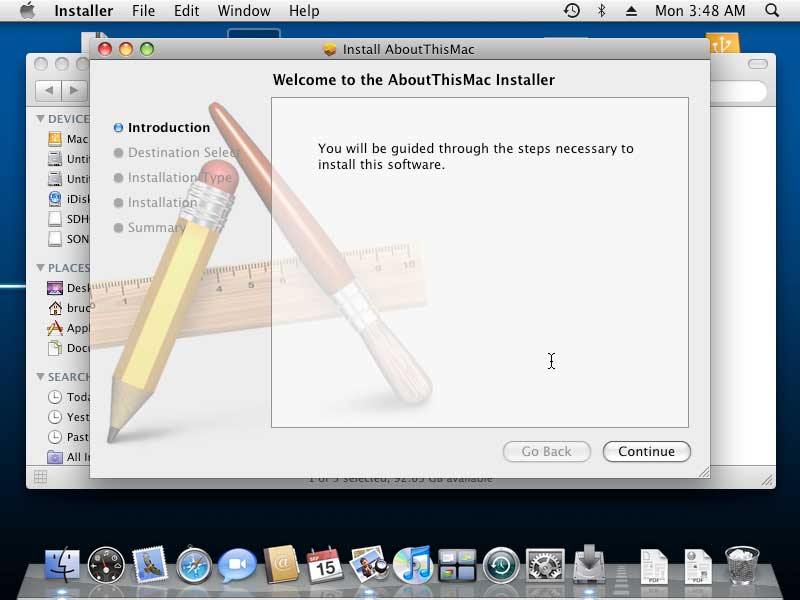Click the Destination Select step label

[x=183, y=153]
